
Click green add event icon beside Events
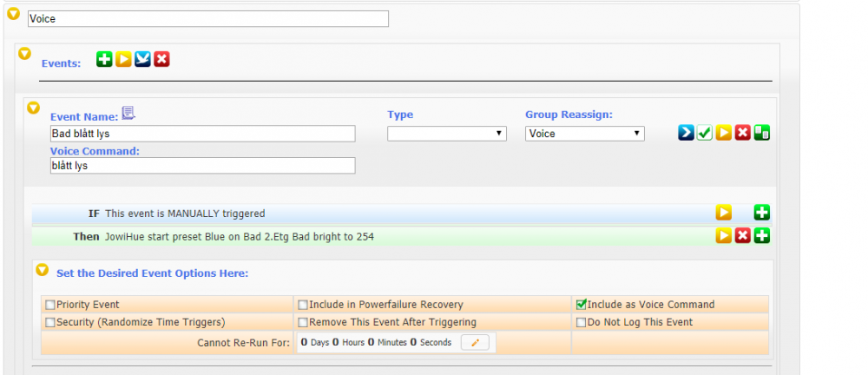[104, 59]
